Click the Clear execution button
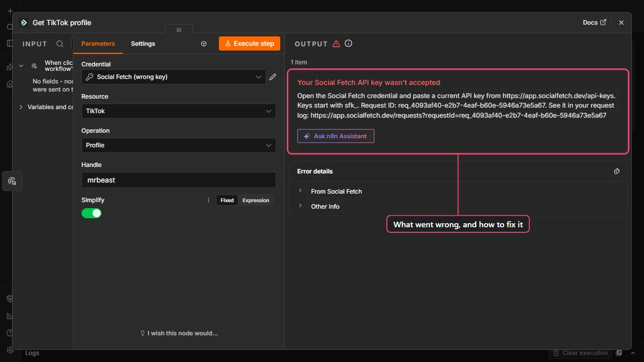Viewport: 644px width, 362px height. [x=581, y=353]
